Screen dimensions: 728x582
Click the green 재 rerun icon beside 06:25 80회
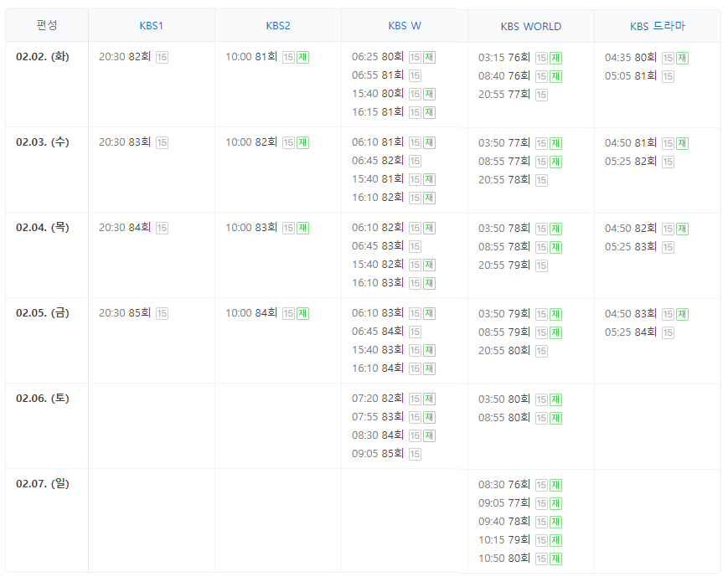coord(430,57)
